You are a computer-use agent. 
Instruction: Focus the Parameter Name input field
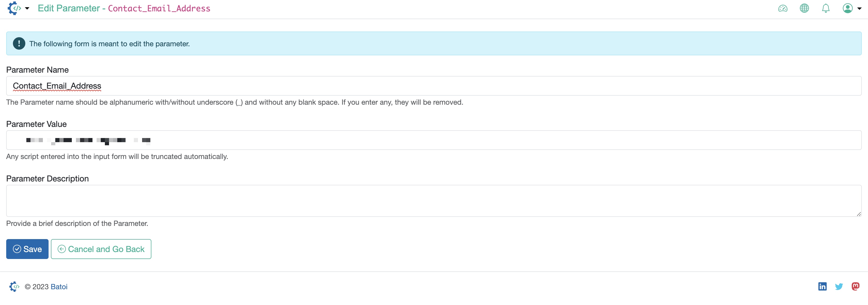click(434, 86)
